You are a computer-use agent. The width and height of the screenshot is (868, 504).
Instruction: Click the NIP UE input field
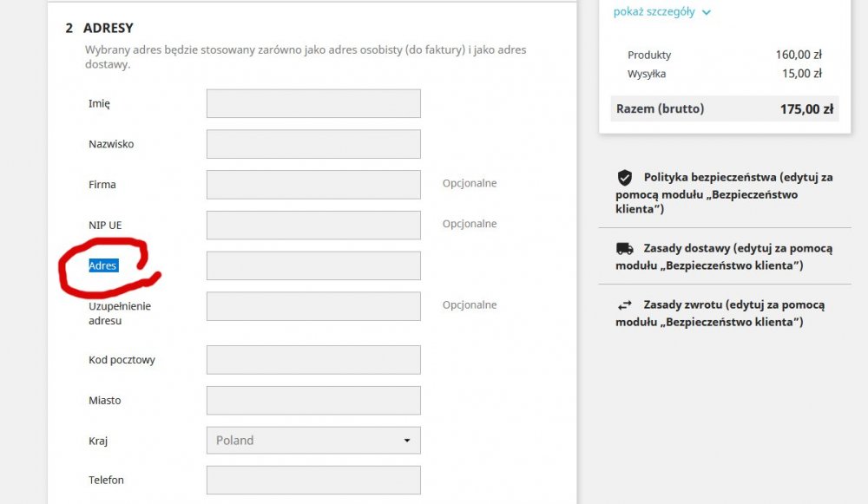point(312,225)
